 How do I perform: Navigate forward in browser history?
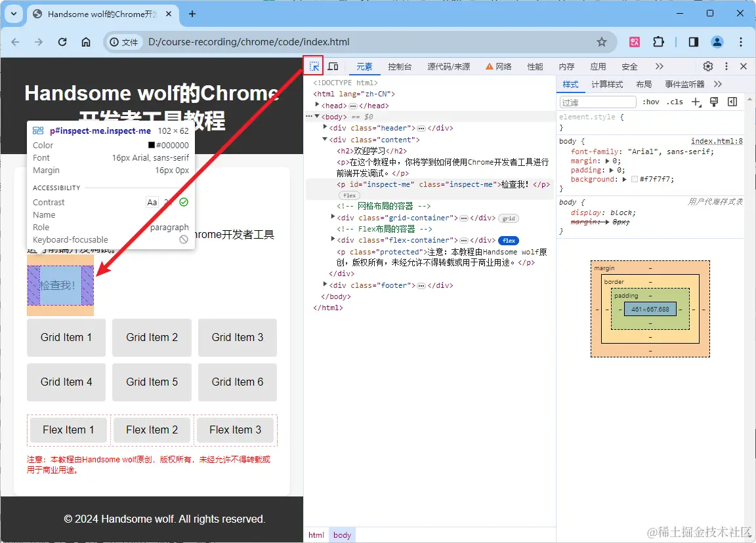point(39,42)
